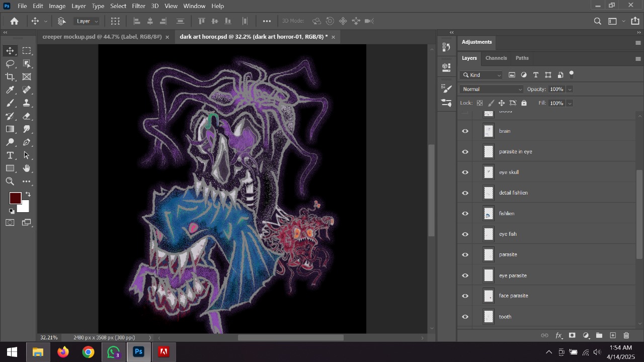Open the layer filter Kind dropdown

481,75
